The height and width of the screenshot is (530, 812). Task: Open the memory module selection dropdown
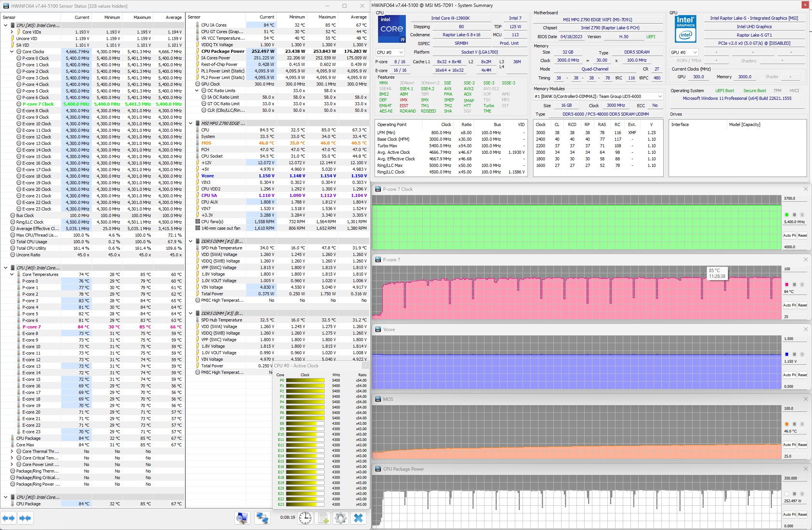[x=660, y=96]
